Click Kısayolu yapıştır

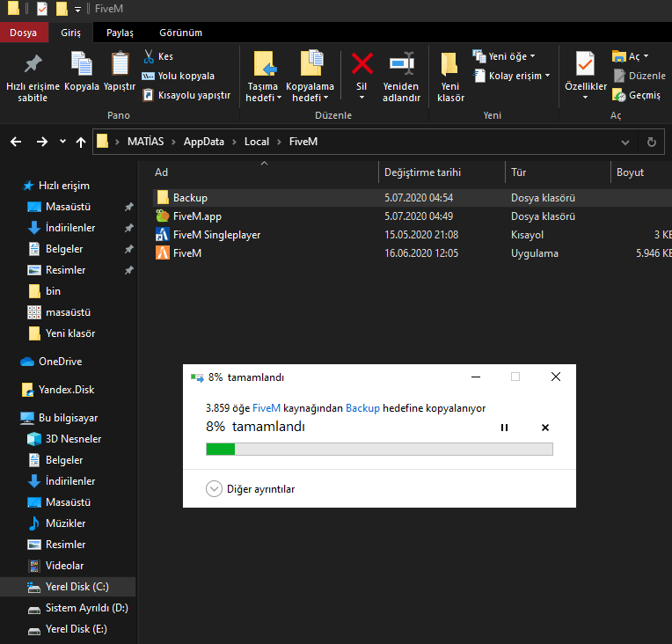click(186, 95)
